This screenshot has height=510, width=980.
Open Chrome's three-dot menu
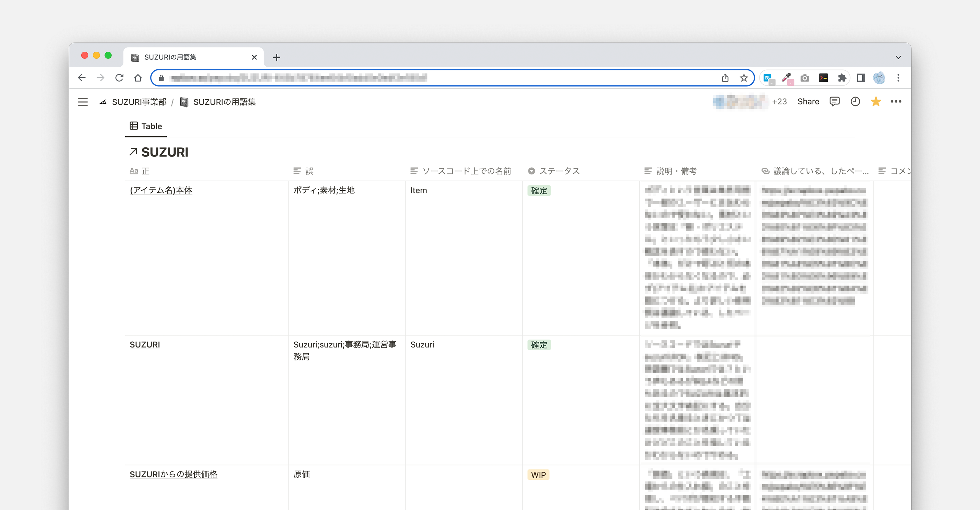tap(898, 78)
